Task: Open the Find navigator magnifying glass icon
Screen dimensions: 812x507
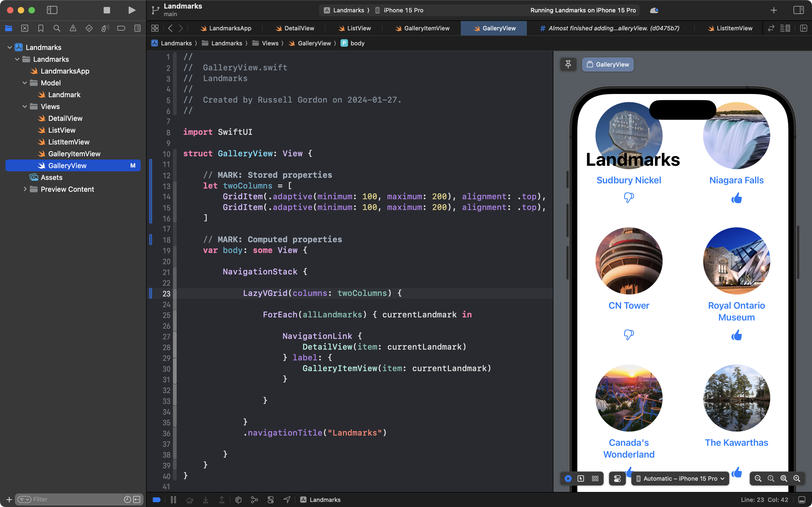Action: pos(57,28)
